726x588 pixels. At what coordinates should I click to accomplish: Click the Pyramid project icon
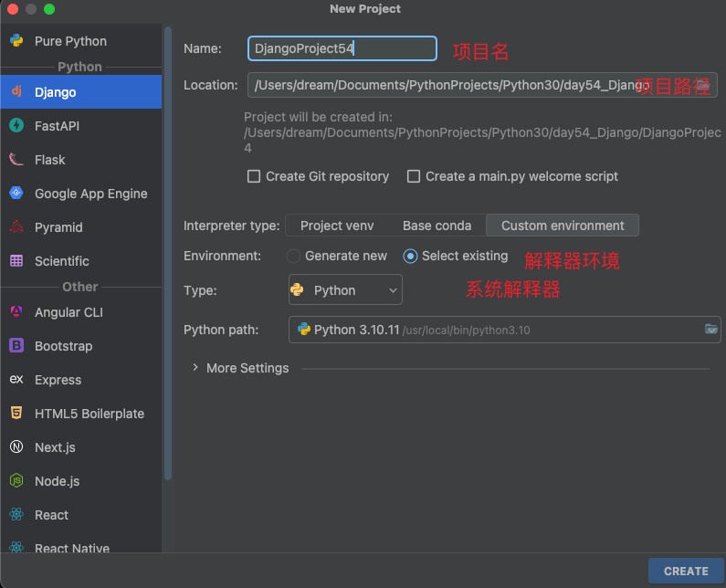click(16, 226)
